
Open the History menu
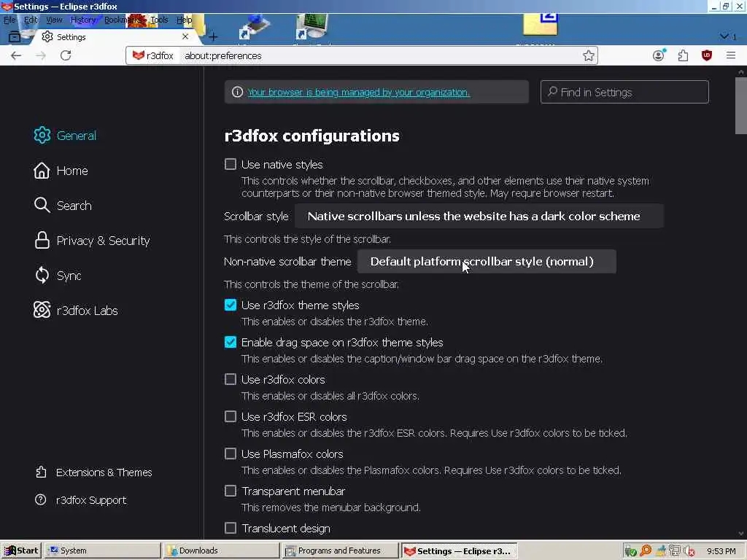point(83,20)
